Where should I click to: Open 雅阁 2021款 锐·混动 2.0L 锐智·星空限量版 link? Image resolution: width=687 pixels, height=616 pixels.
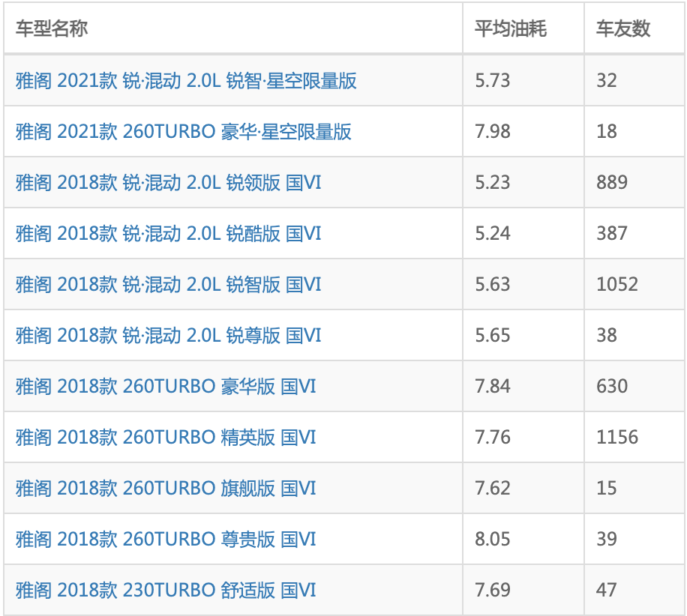point(186,80)
